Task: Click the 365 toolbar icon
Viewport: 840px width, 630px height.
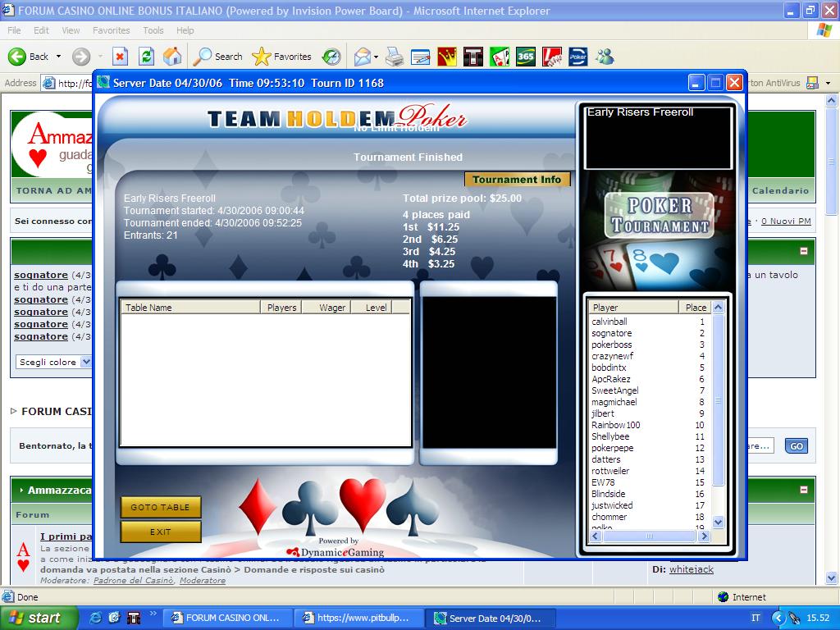Action: click(x=526, y=57)
